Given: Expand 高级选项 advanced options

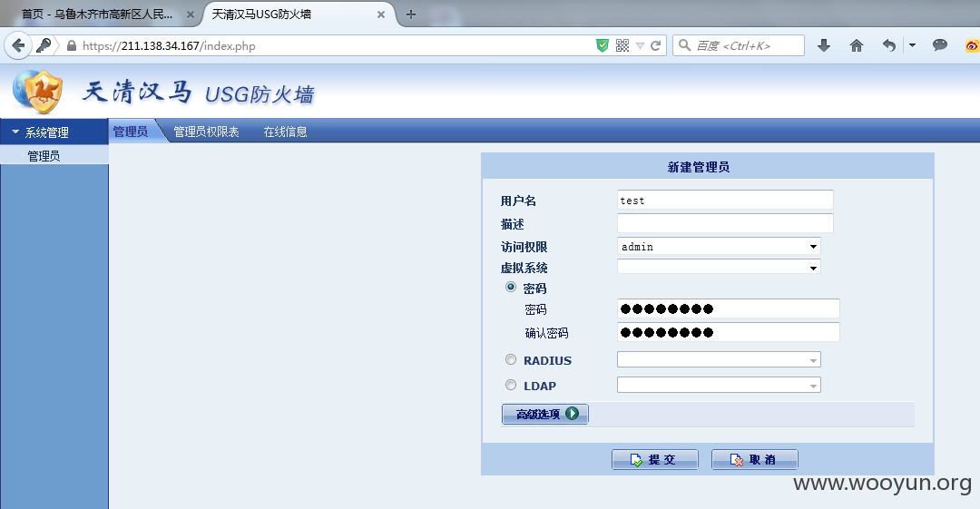Looking at the screenshot, I should pos(545,414).
